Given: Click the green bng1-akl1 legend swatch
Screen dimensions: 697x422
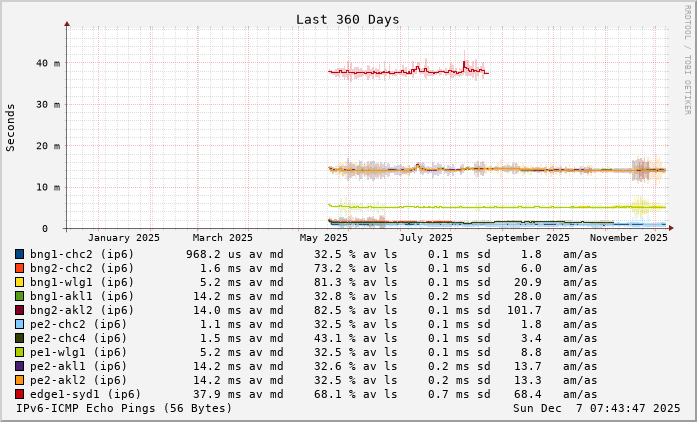Looking at the screenshot, I should pos(19,296).
